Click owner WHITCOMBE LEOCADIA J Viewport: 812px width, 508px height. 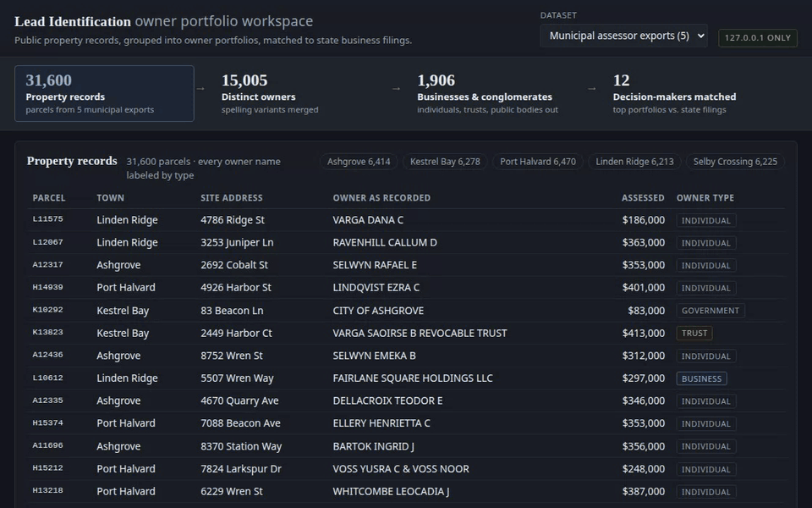point(391,491)
